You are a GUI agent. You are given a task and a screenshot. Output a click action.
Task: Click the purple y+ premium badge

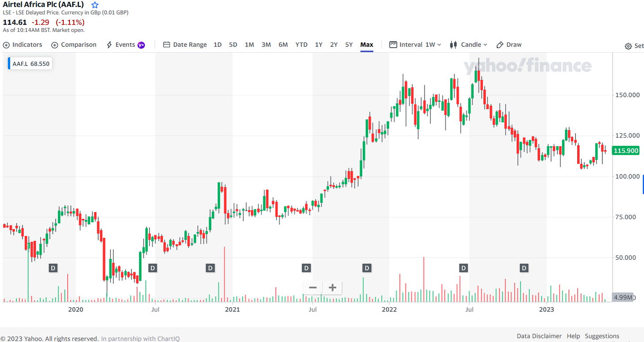click(141, 45)
